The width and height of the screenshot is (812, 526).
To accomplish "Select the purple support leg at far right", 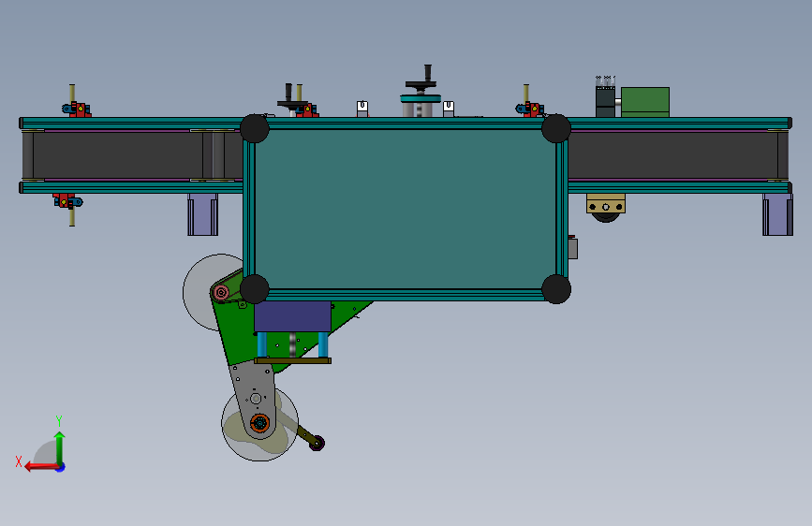I will [777, 214].
